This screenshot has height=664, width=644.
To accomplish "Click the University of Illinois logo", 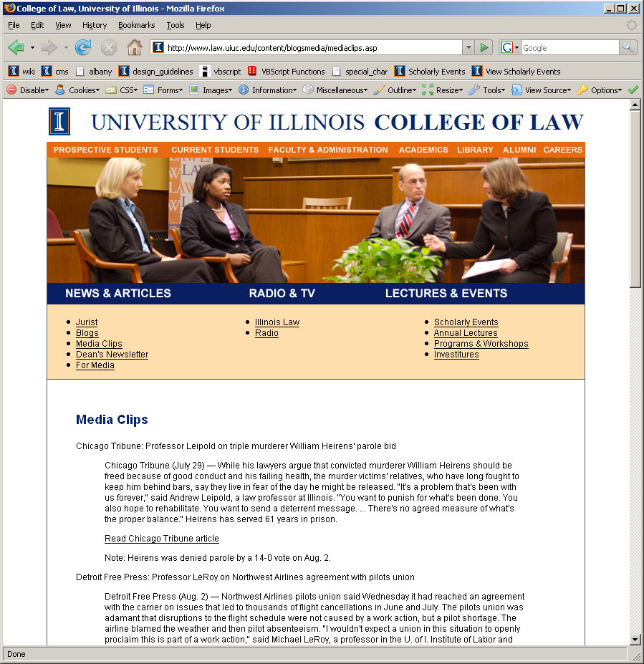I will 59,122.
